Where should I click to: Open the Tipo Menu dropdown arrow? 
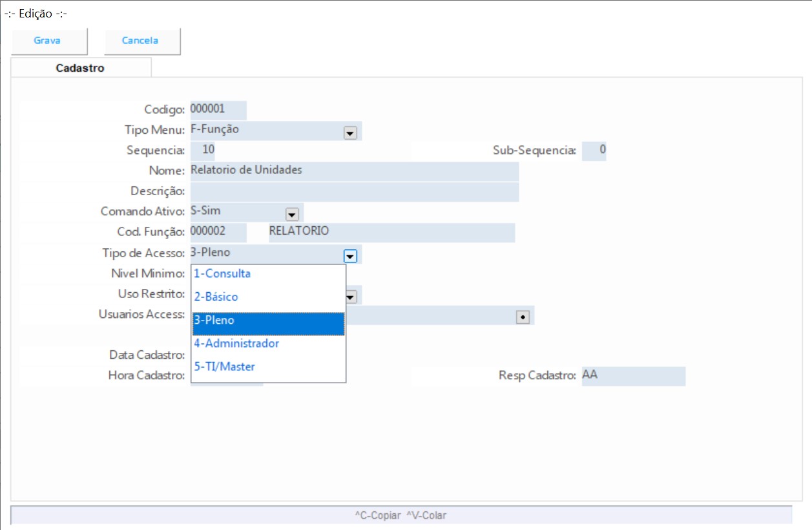pos(350,132)
